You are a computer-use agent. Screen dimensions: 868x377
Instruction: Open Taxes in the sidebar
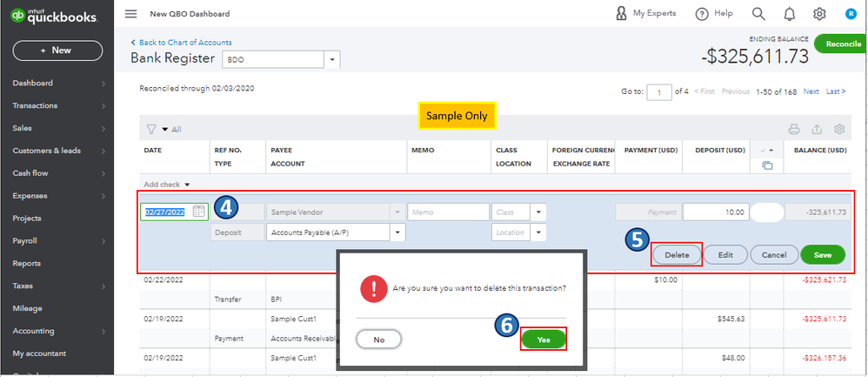click(x=23, y=286)
